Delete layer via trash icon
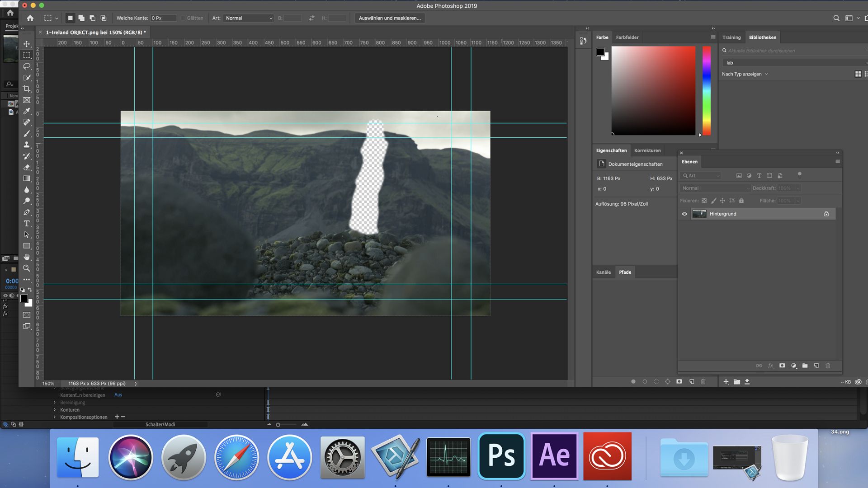Viewport: 868px width, 488px height. pos(828,366)
